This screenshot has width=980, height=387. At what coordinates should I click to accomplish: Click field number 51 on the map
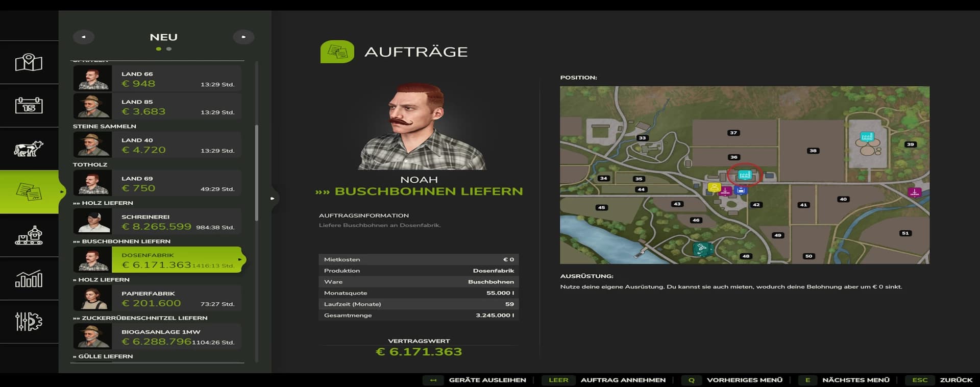[x=905, y=233]
